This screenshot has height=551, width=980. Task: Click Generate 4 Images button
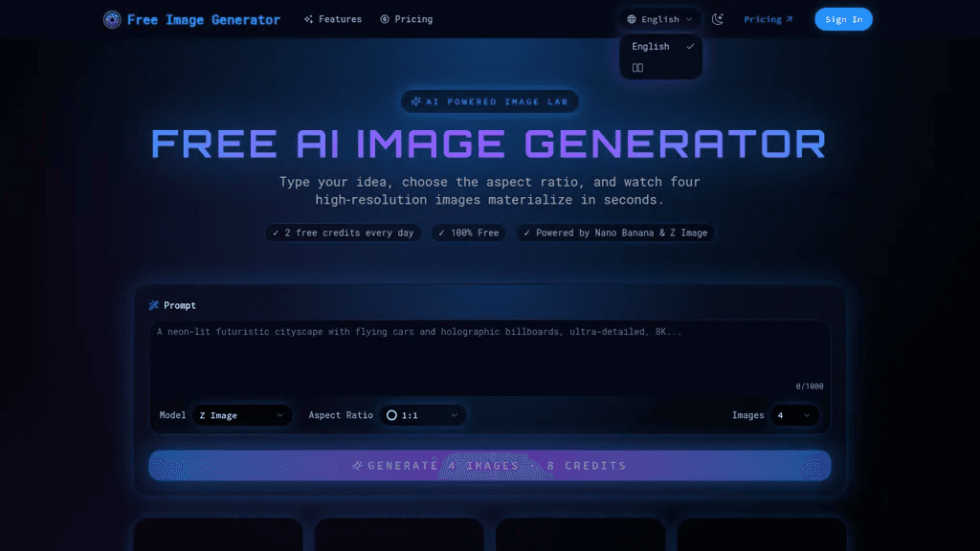coord(490,466)
